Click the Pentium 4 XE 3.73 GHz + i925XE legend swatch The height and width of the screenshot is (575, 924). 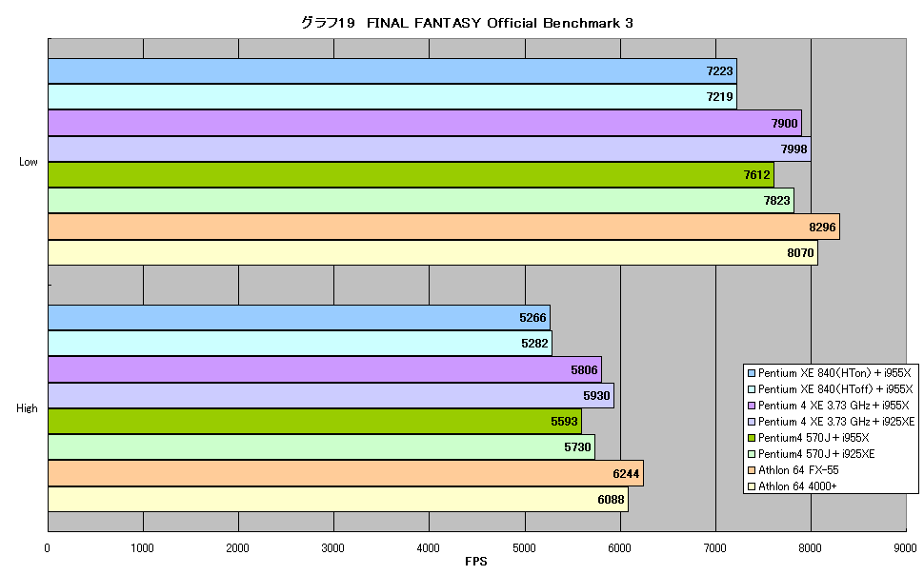pos(752,422)
